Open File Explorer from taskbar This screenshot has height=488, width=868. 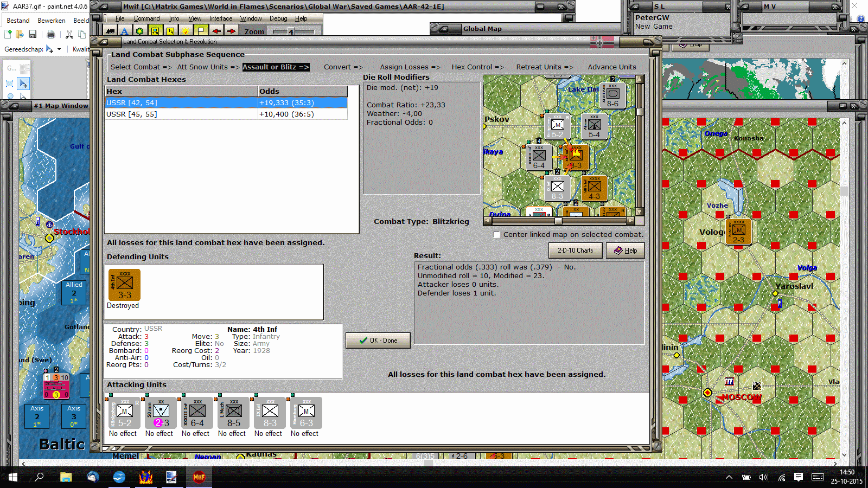(66, 477)
